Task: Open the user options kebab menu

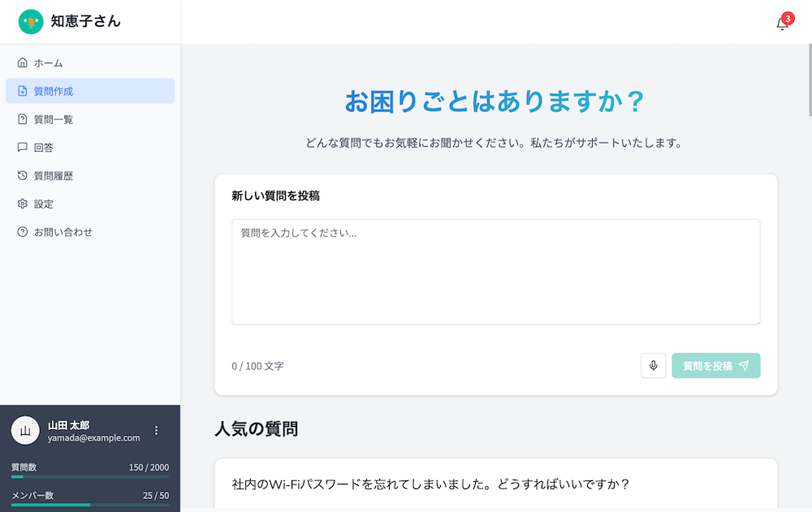Action: click(x=156, y=431)
